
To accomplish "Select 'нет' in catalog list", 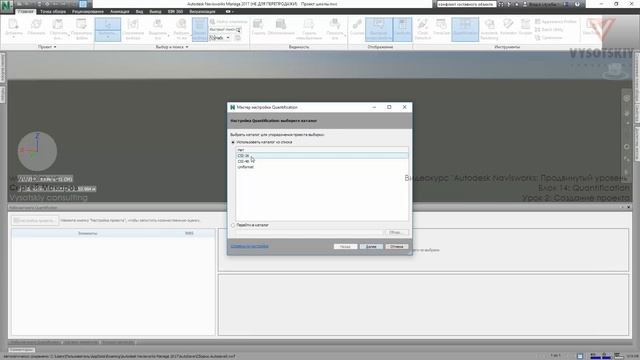I will point(322,150).
